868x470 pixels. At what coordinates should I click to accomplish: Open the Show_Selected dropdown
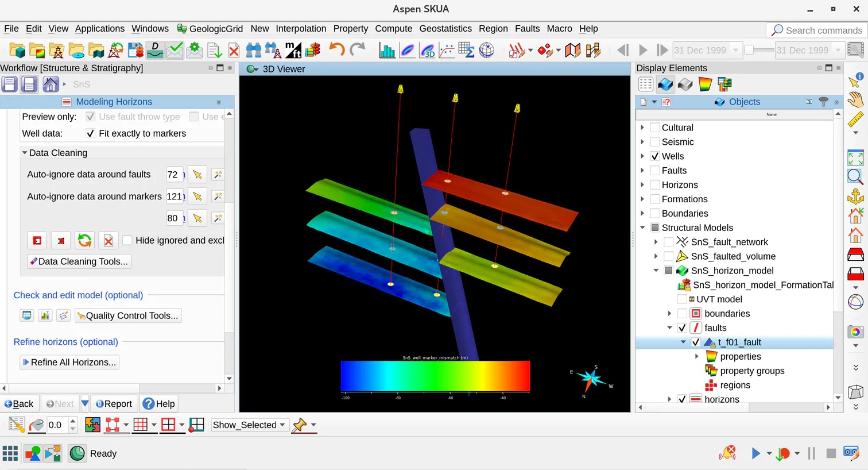(249, 425)
